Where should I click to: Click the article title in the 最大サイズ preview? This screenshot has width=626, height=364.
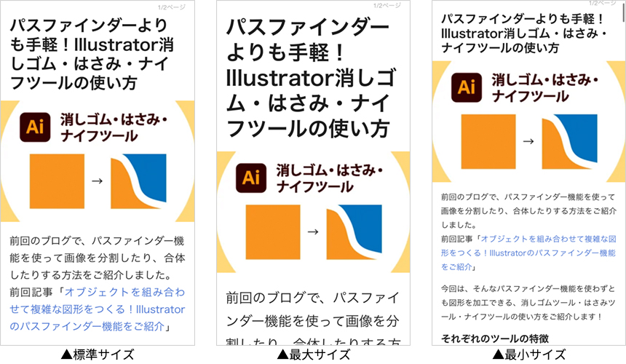(x=312, y=78)
